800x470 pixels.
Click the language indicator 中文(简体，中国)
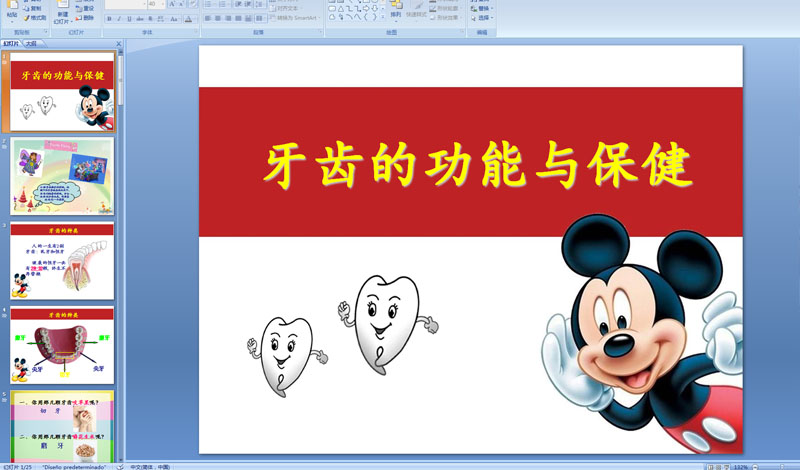coord(150,467)
